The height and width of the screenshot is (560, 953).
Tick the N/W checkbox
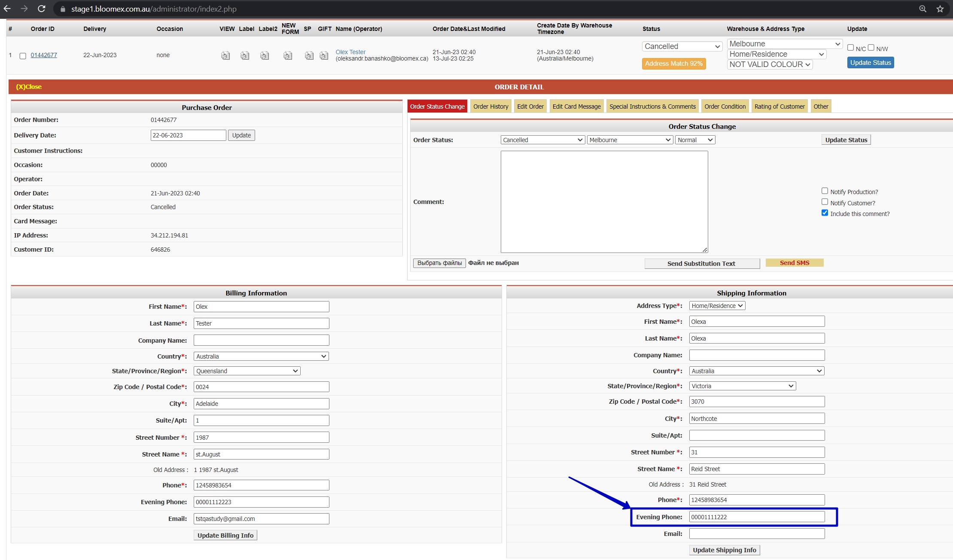tap(871, 48)
